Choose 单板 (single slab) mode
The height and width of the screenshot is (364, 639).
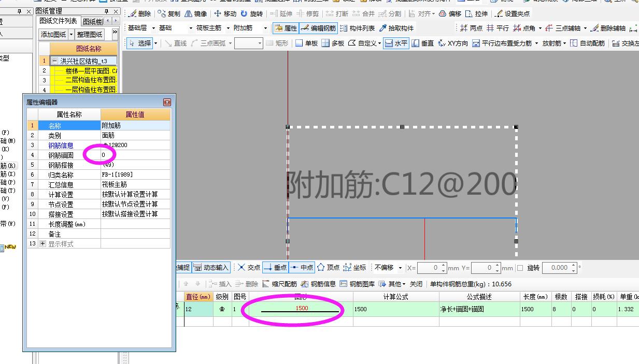(x=306, y=43)
